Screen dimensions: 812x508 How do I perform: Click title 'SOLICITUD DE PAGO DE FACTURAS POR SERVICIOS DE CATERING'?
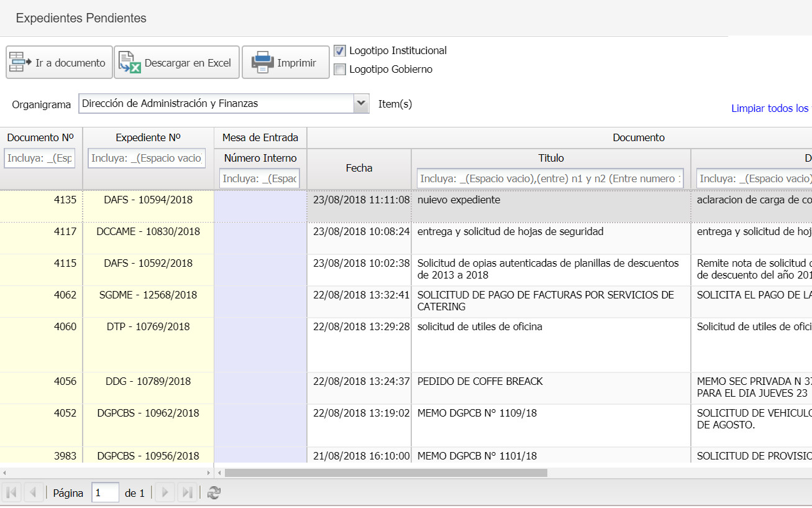pos(545,301)
